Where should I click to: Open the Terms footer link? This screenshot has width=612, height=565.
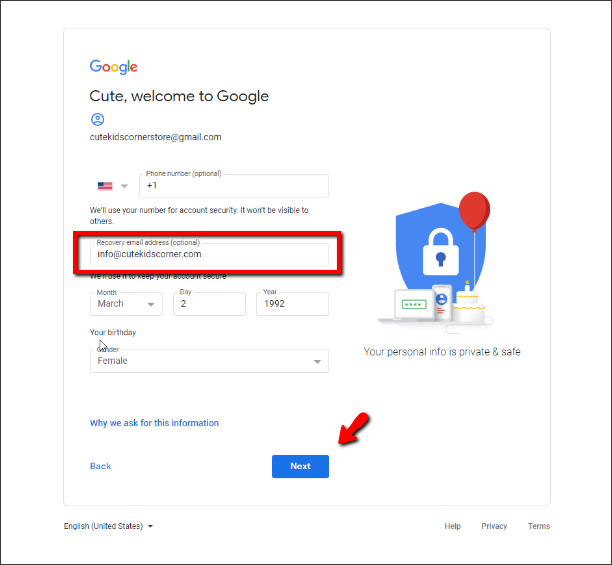539,526
